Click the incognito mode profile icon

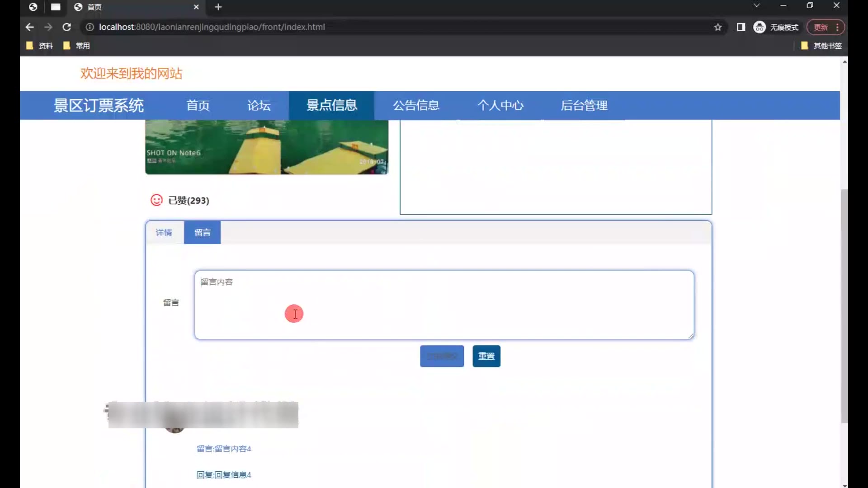759,27
